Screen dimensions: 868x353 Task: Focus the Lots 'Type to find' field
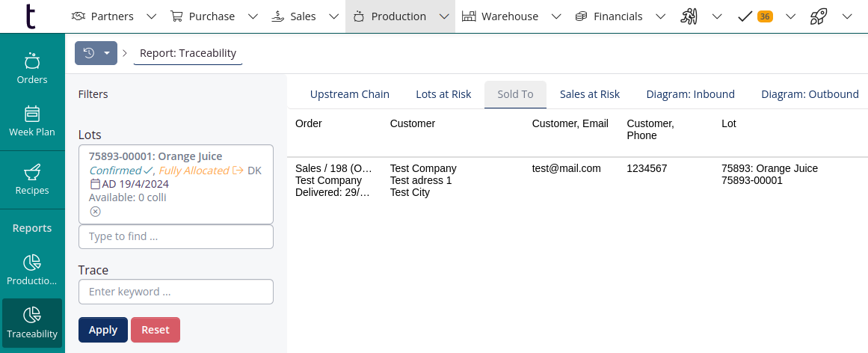coord(176,236)
